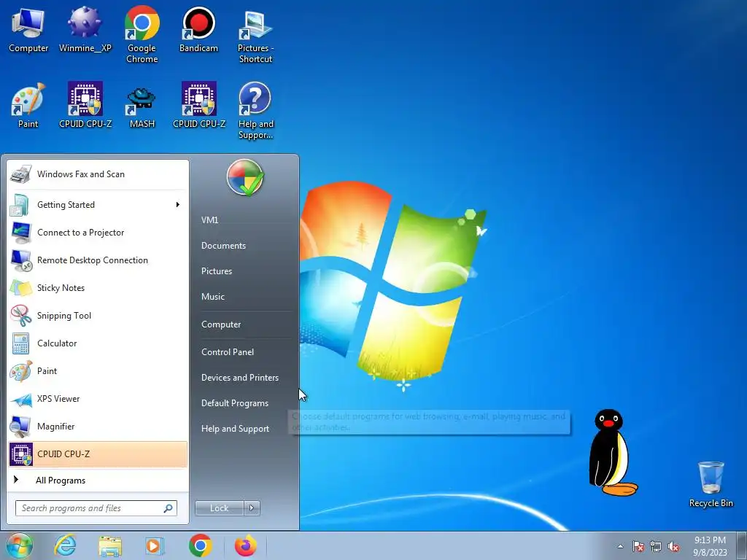The height and width of the screenshot is (560, 747).
Task: Click the Lock button
Action: (220, 508)
